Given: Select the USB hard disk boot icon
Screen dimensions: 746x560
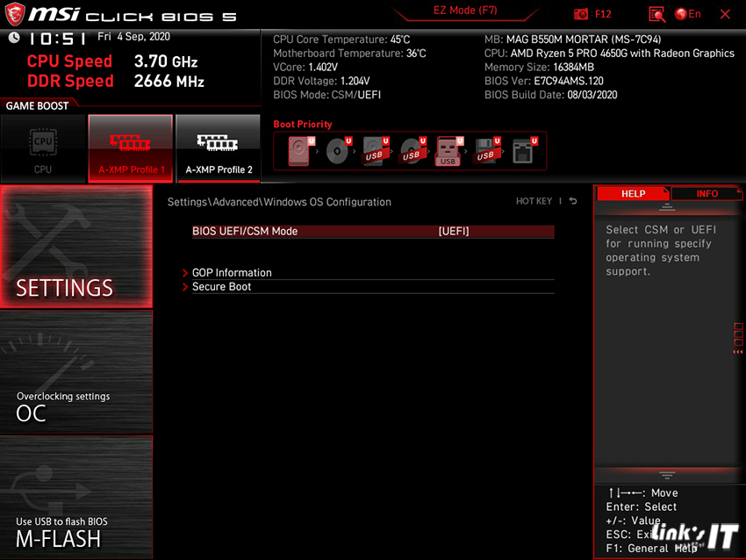Looking at the screenshot, I should pyautogui.click(x=375, y=151).
